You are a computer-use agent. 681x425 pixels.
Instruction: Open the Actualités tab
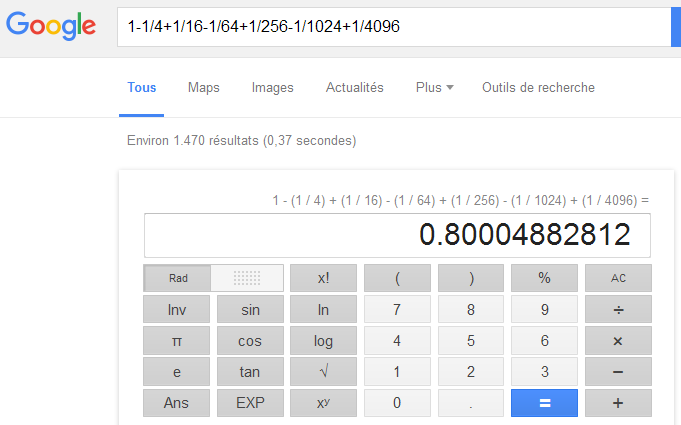355,88
